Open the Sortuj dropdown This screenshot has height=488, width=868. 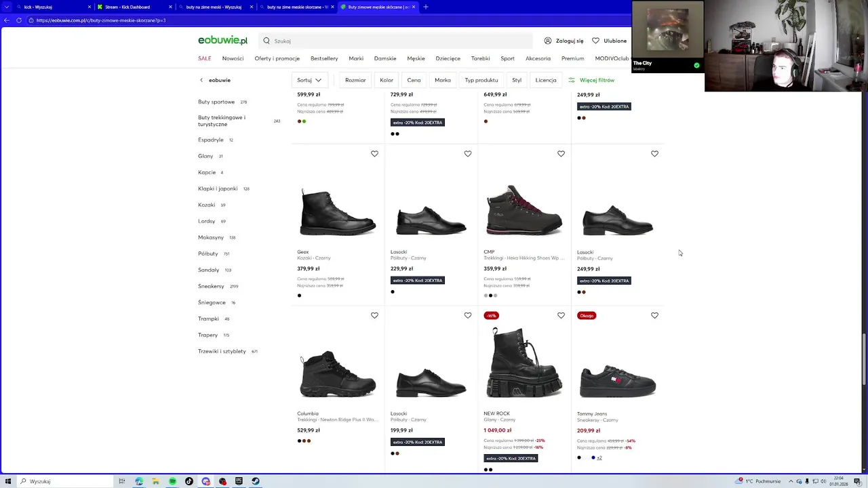(x=310, y=80)
